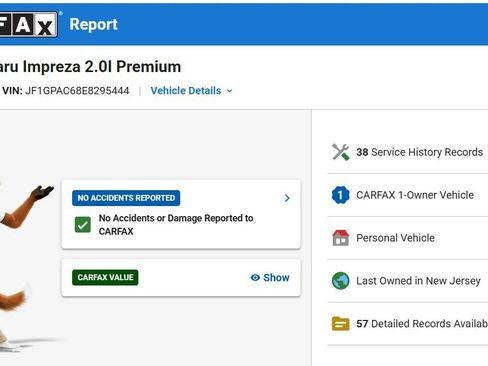Open 57 Detailed Records Available
Viewport: 488px width, 366px height.
click(x=422, y=324)
